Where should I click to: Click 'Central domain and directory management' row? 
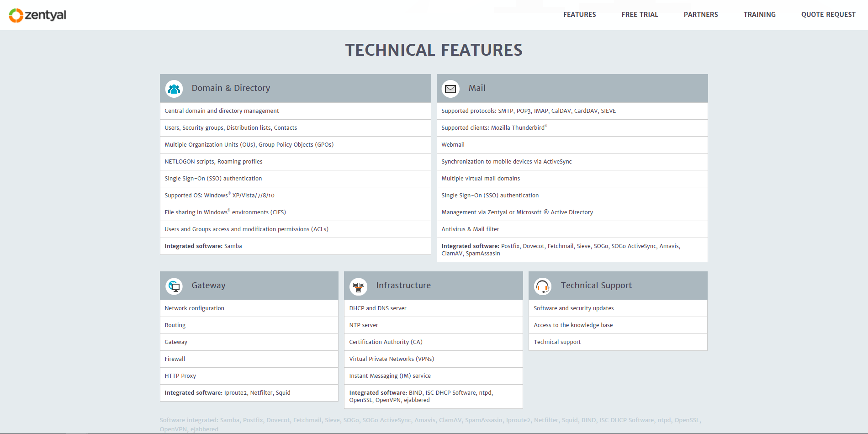click(x=296, y=111)
